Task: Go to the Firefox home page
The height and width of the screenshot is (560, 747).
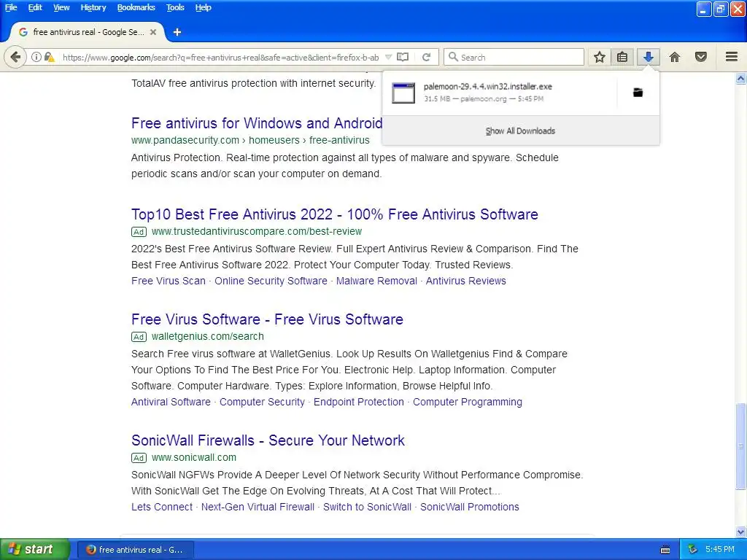Action: click(x=675, y=57)
